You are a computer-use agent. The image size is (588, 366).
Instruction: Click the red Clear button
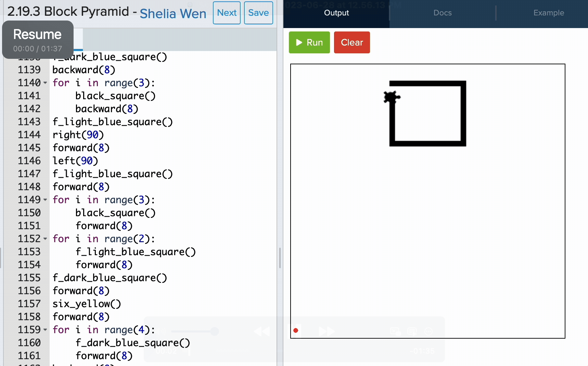coord(352,42)
